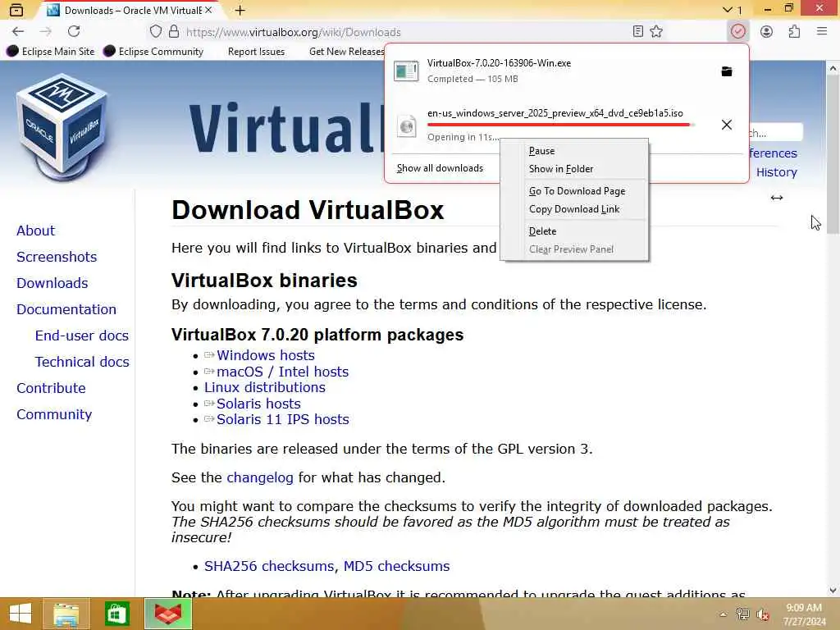Choose Go To Download Page
The height and width of the screenshot is (630, 840).
pyautogui.click(x=577, y=191)
